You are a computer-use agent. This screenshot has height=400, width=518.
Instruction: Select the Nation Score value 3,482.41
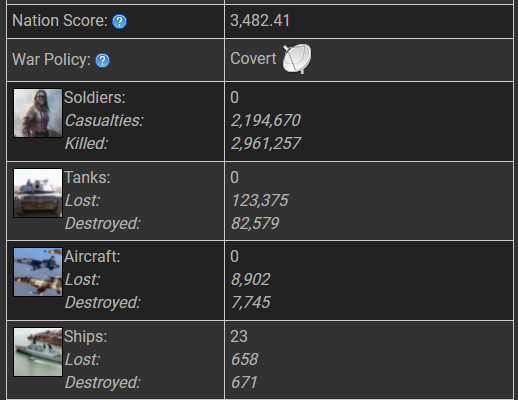260,21
